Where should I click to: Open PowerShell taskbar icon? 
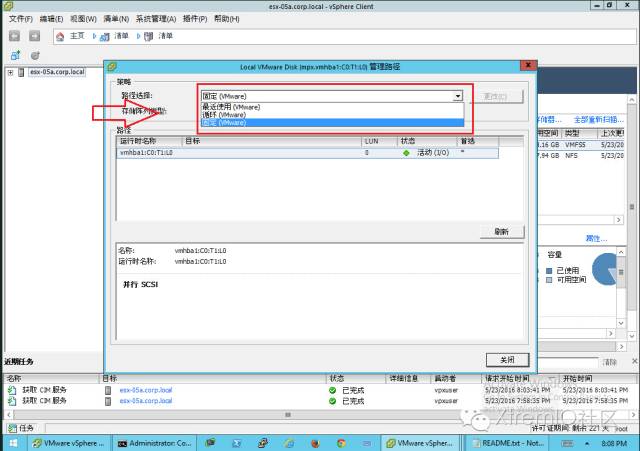click(x=237, y=443)
